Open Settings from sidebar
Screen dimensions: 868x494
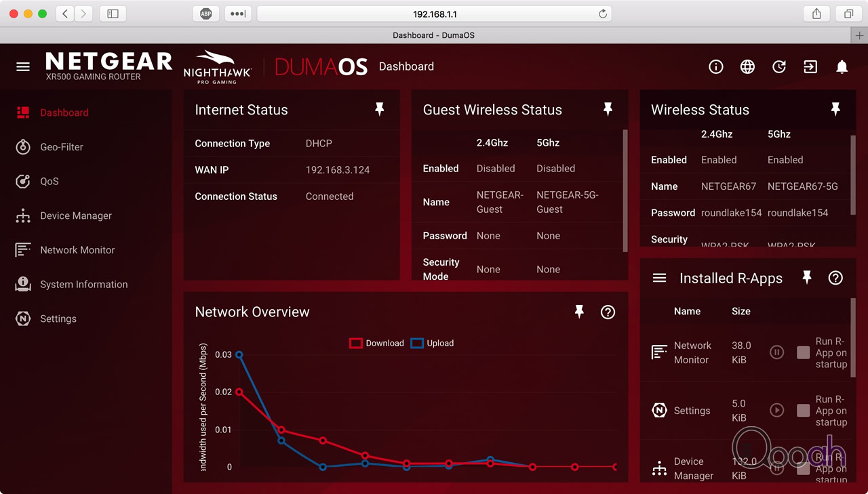pos(58,318)
